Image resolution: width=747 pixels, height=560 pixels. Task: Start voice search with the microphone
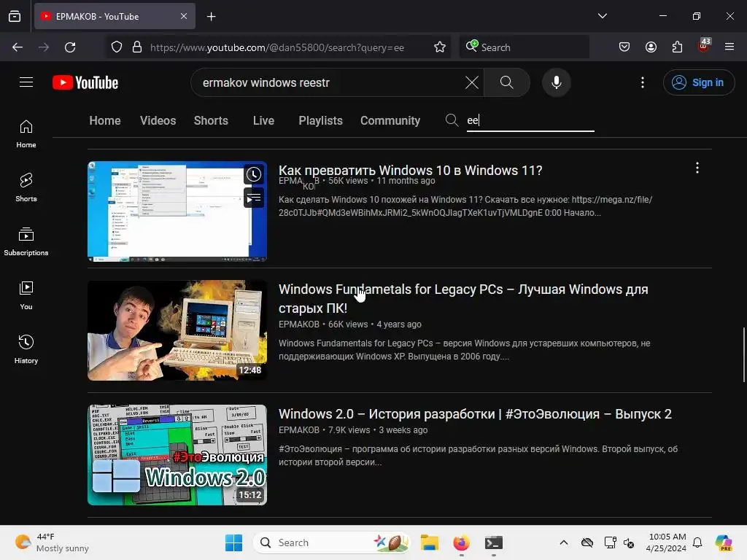tap(556, 82)
